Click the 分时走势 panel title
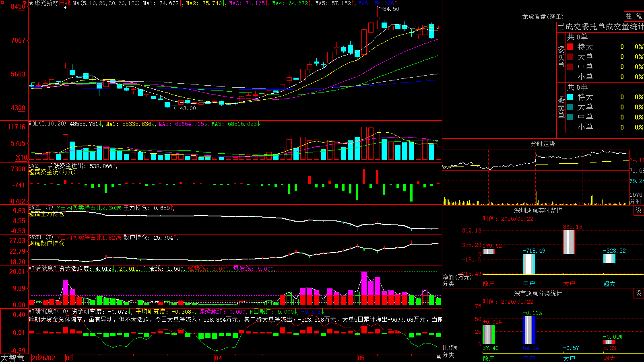 (x=543, y=144)
